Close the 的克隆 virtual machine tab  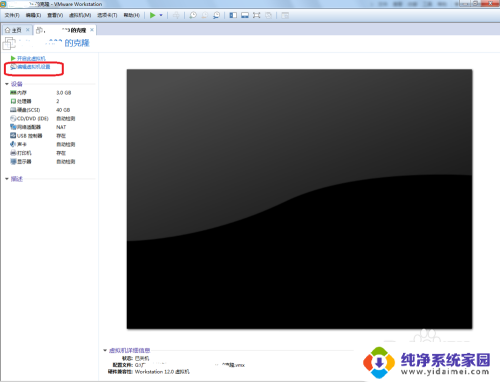tap(92, 30)
